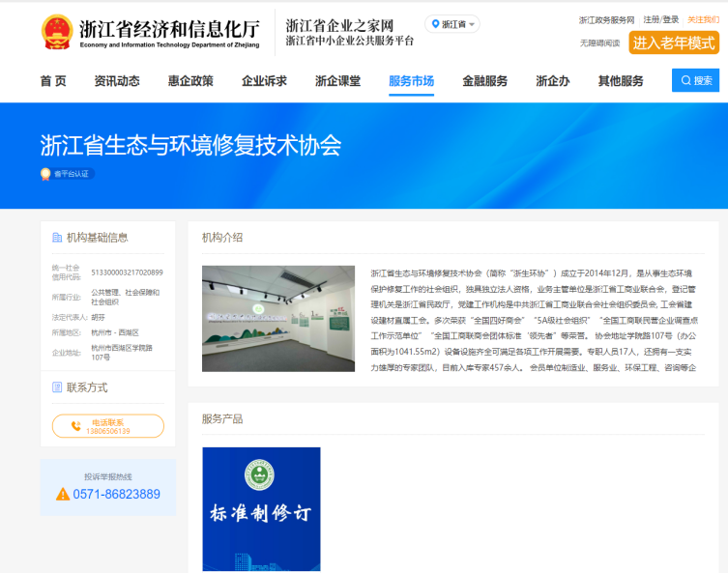Open 浙企课堂 nav item
Image resolution: width=728 pixels, height=573 pixels.
click(337, 81)
